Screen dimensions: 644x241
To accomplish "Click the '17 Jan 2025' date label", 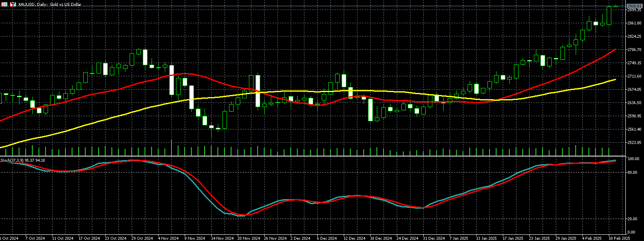I will tap(514, 239).
